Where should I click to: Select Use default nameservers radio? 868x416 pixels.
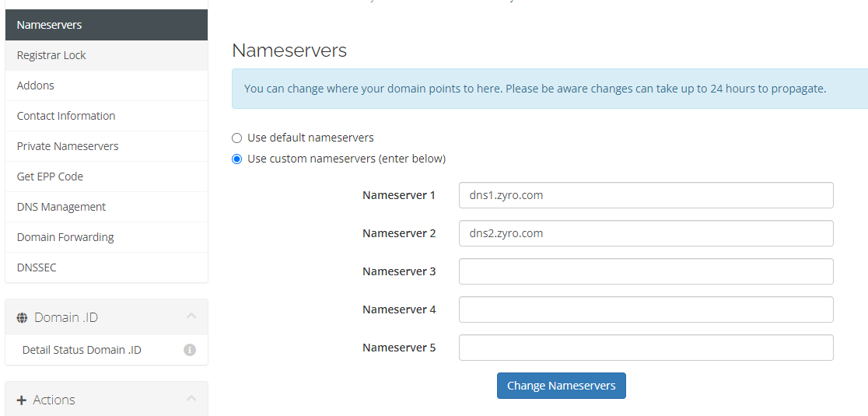click(x=237, y=138)
